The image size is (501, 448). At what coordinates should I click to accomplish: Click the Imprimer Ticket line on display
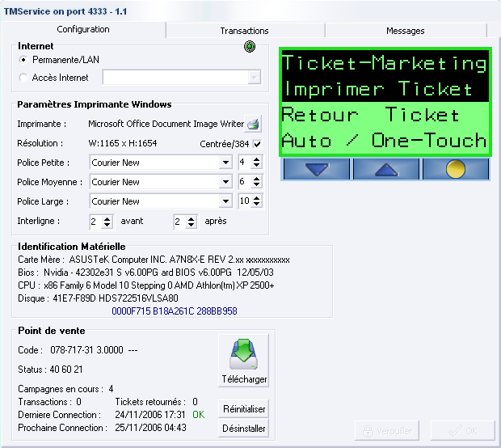pos(385,88)
